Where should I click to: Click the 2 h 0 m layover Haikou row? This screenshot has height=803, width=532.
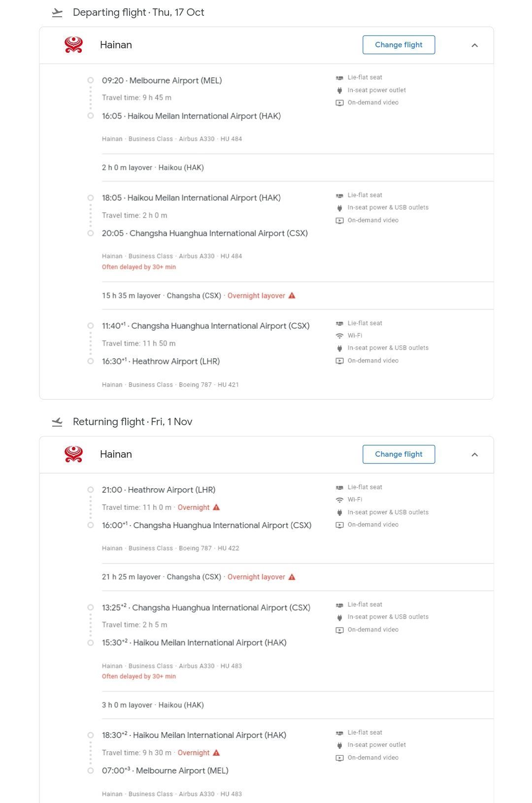(298, 167)
